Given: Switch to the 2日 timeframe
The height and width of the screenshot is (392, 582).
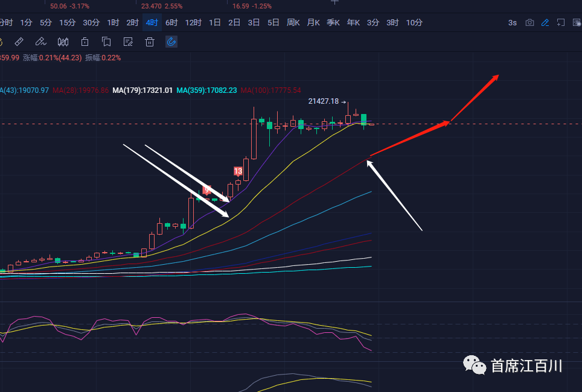Looking at the screenshot, I should coord(234,23).
